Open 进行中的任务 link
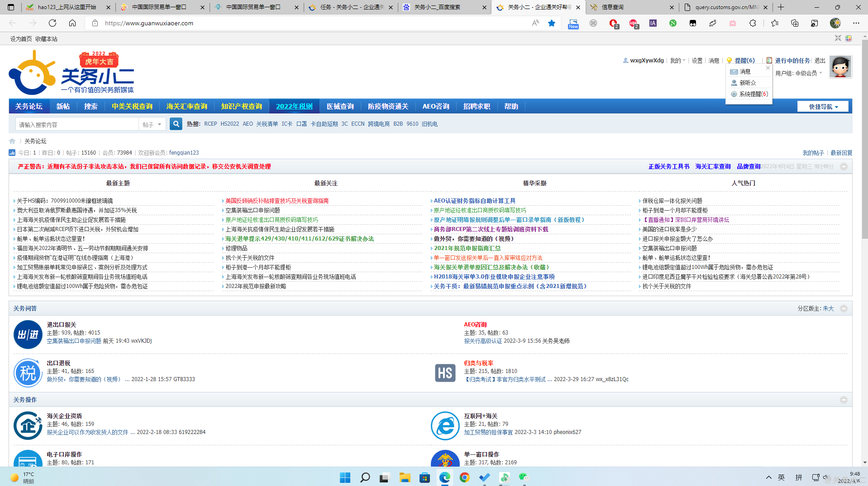 tap(792, 61)
